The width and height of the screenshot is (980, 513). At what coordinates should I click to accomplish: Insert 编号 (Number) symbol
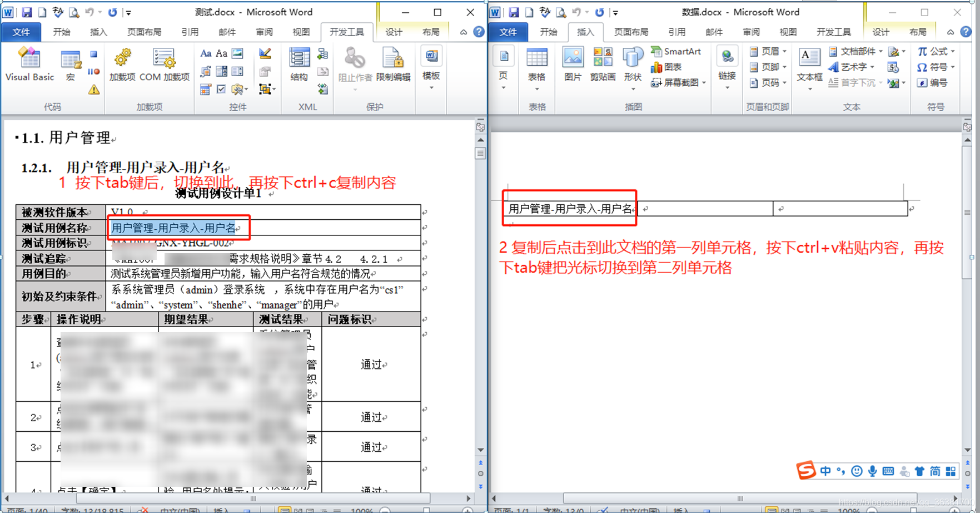tap(932, 82)
